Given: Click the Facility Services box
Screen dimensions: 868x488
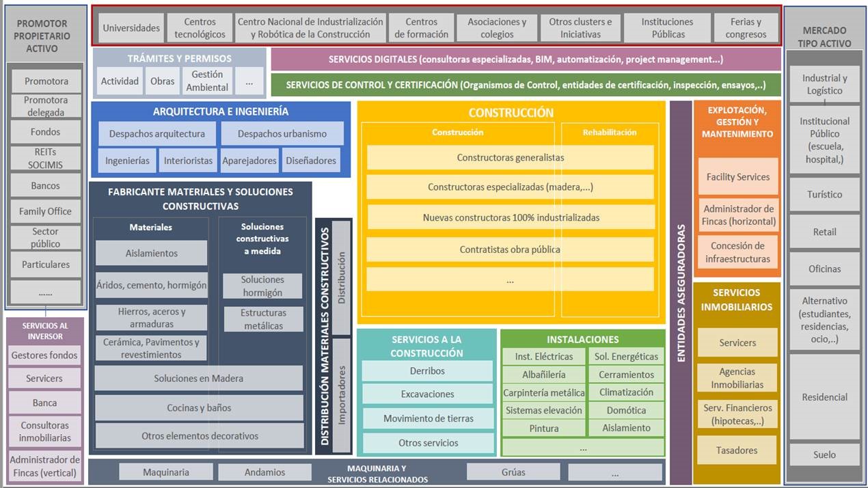Looking at the screenshot, I should coord(737,177).
